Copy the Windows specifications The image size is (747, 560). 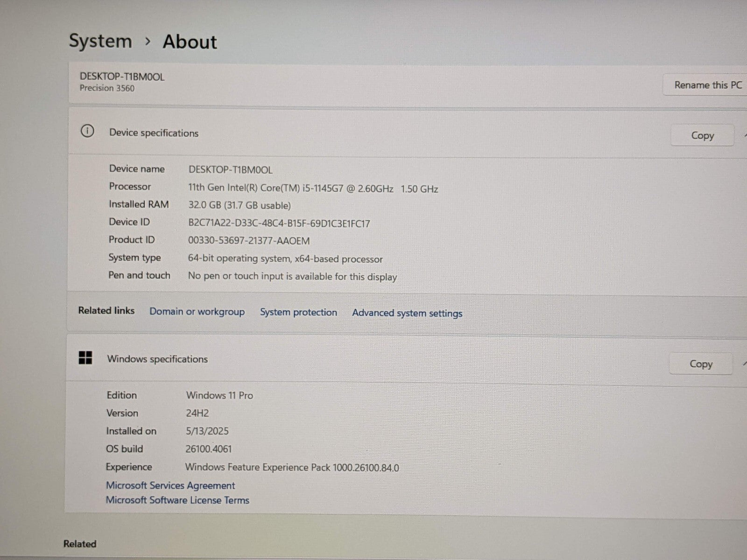(x=700, y=364)
